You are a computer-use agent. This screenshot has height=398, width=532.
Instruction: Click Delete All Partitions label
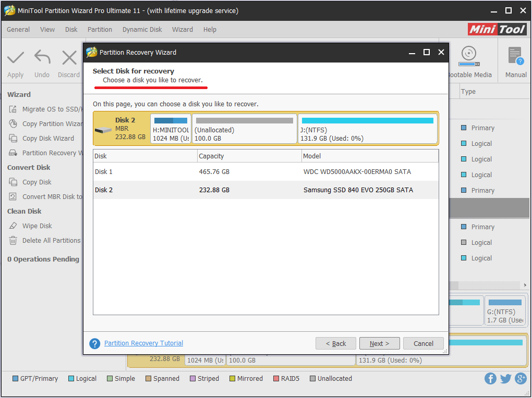(x=51, y=240)
